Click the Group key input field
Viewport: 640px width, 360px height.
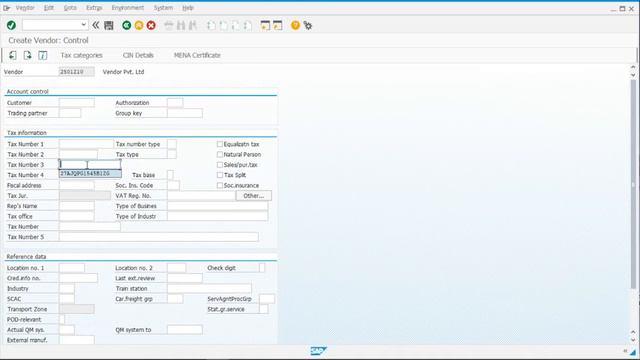coord(185,113)
